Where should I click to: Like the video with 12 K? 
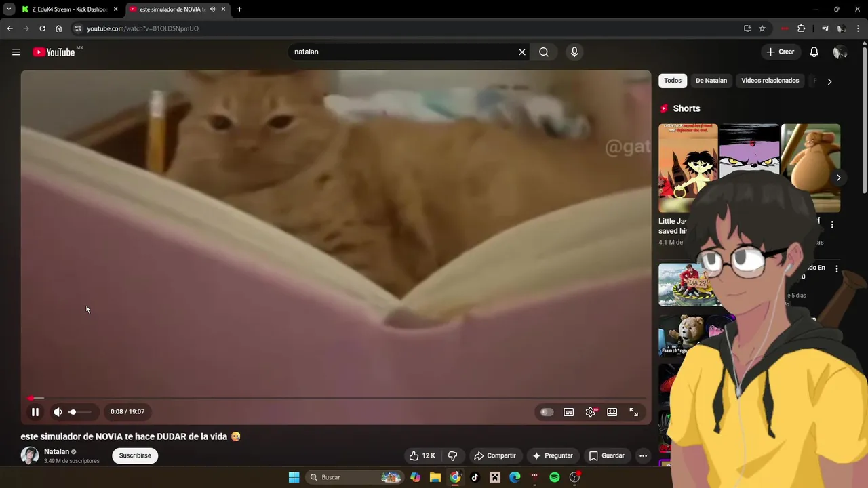(422, 456)
